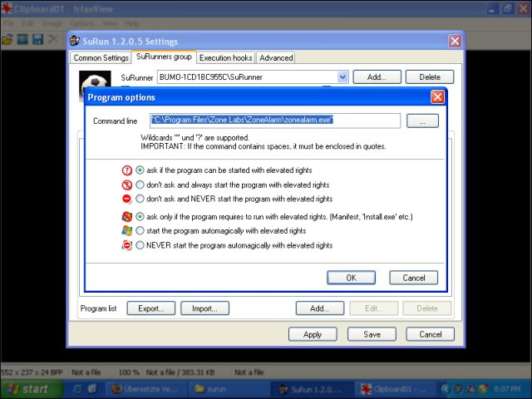Cancel the Program options dialog
This screenshot has height=399, width=532.
coord(414,278)
